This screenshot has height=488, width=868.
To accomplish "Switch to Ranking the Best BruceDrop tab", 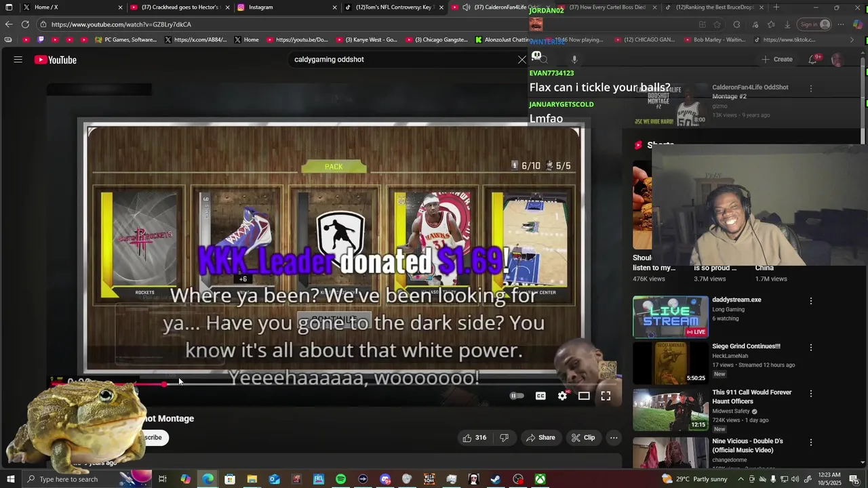I will point(713,7).
